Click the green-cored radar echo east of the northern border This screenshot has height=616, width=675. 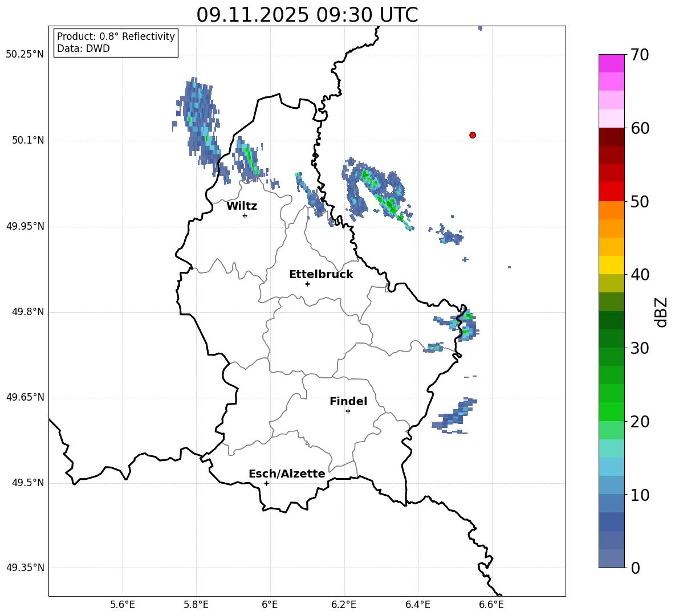point(377,193)
